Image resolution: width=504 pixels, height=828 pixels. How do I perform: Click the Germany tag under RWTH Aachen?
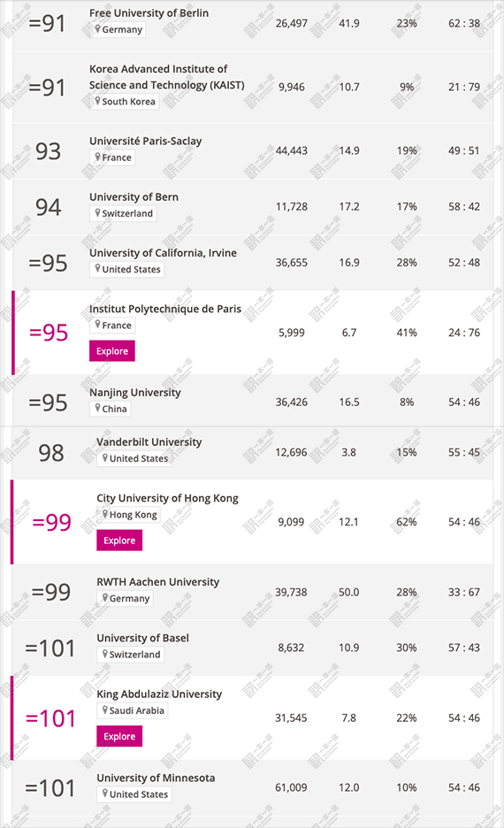click(125, 598)
